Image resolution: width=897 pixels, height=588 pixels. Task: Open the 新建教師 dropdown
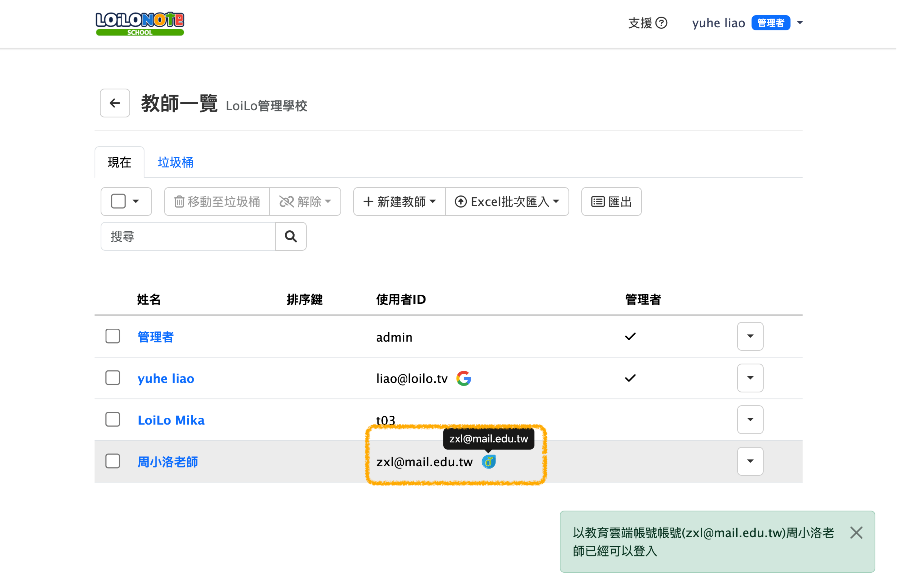(400, 202)
